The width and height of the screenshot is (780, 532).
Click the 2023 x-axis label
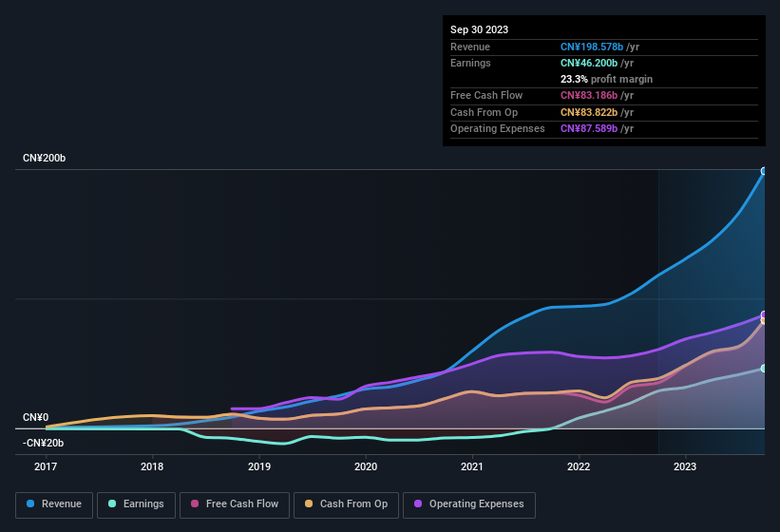point(685,466)
